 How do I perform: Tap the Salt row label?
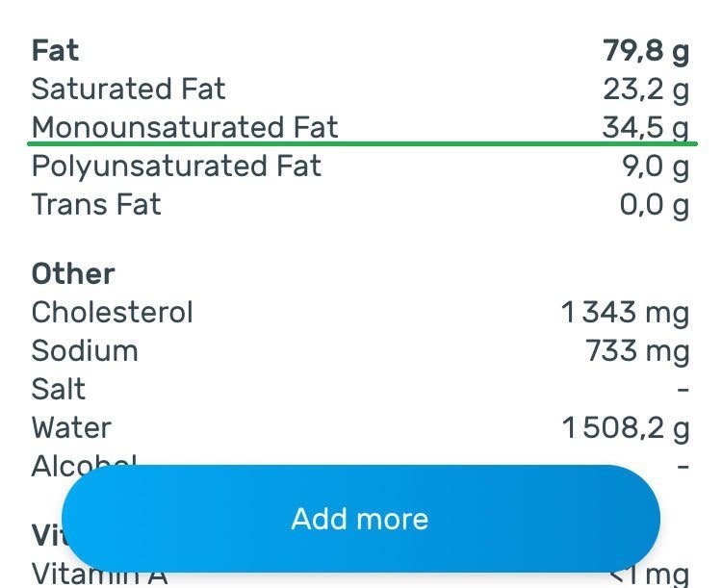tap(58, 389)
